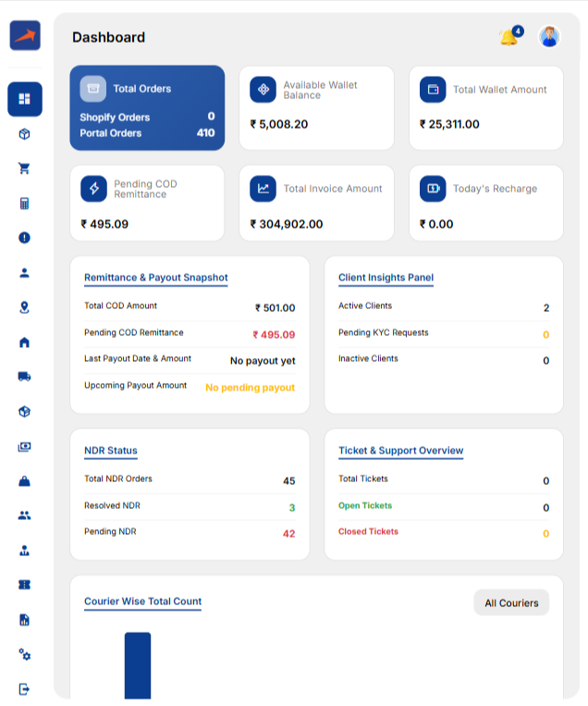Click Shopify Orders row in Total Orders

[x=147, y=118]
